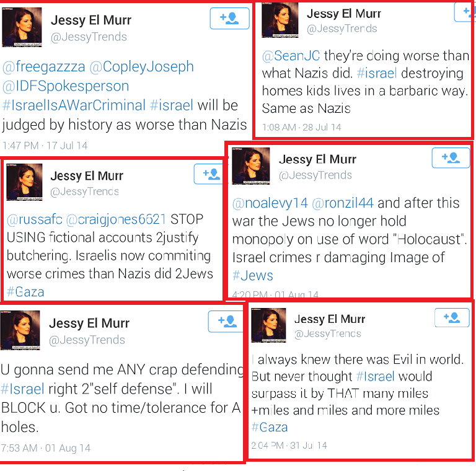Click follow icon on the 17 Jul 14 tweet
476x471 pixels.
229,19
